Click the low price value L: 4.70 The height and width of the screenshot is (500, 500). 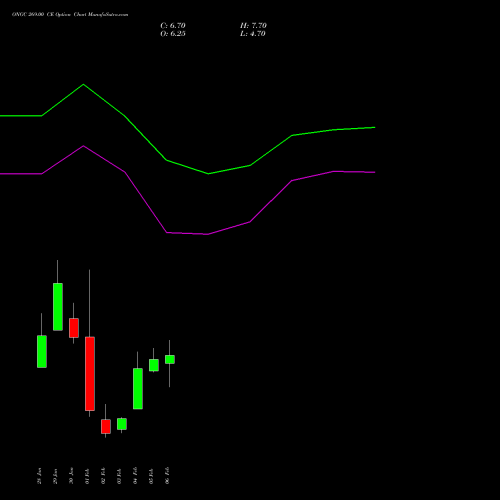(253, 34)
